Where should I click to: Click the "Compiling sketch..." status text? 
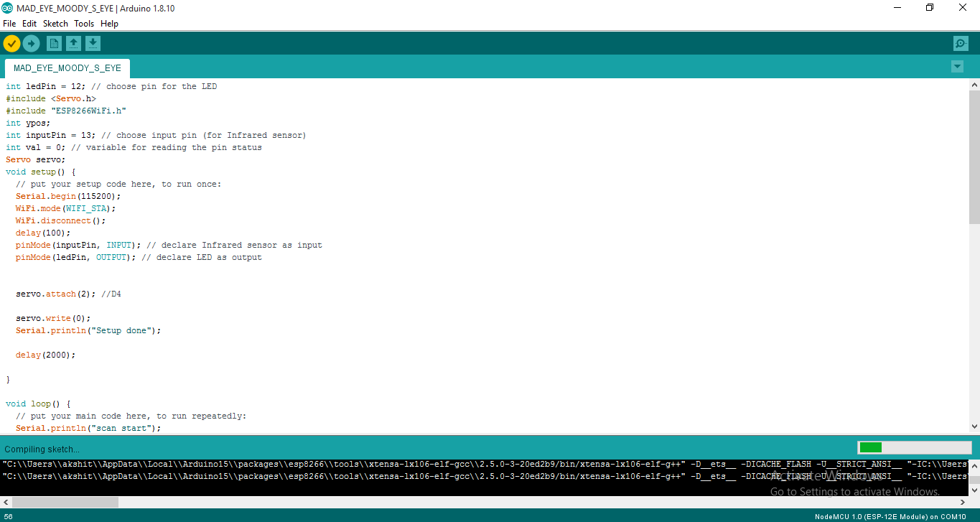tap(42, 449)
